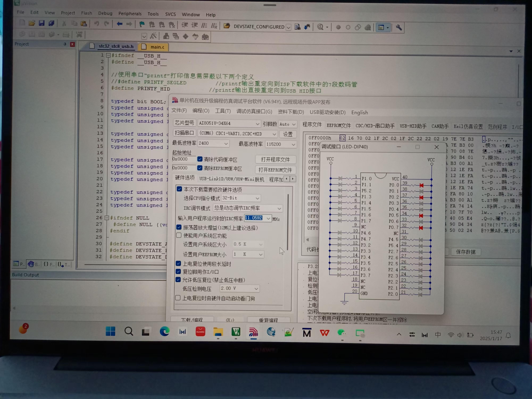Toggle 清除代码缓冲区 checkbox

click(200, 159)
